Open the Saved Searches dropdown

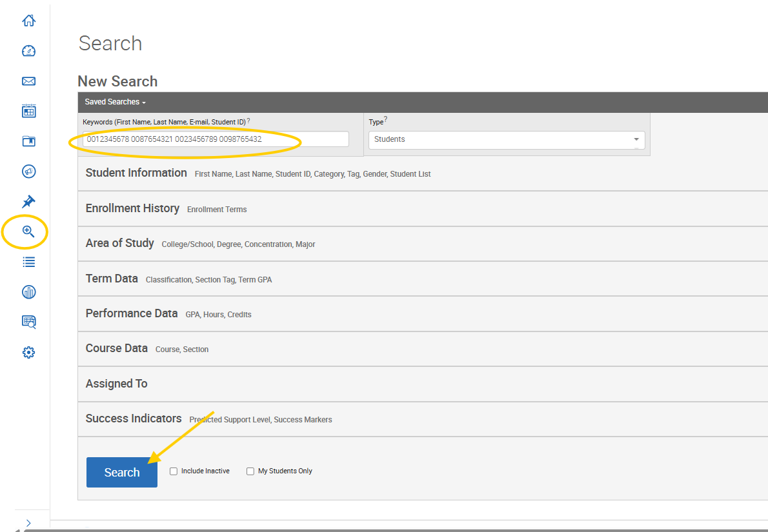coord(116,102)
